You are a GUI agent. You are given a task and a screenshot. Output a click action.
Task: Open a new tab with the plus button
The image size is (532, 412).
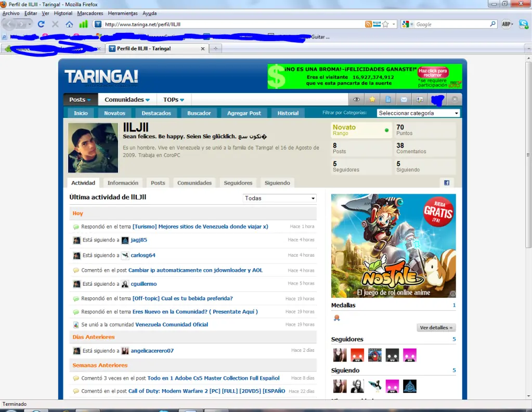[x=215, y=48]
